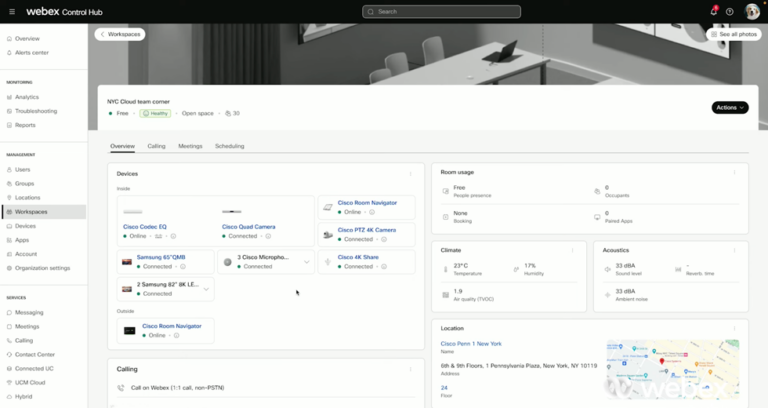The width and height of the screenshot is (768, 408).
Task: Open the Devices card three-dot menu
Action: (410, 174)
